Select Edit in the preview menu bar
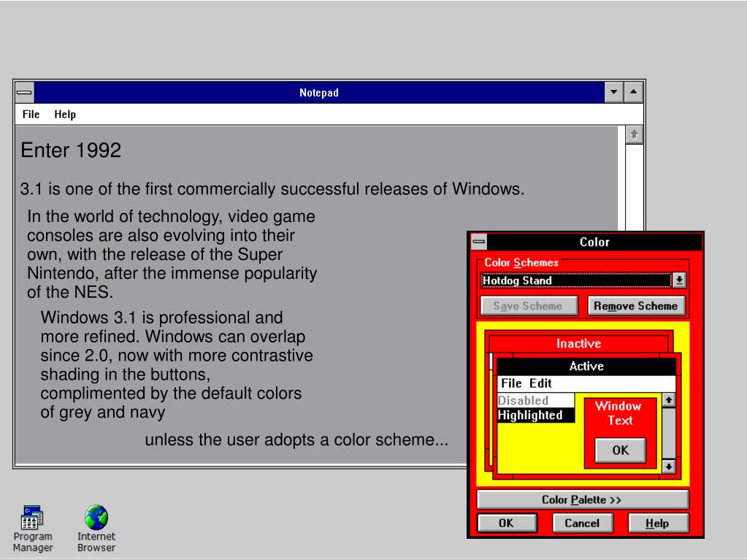747x560 pixels. [x=540, y=383]
